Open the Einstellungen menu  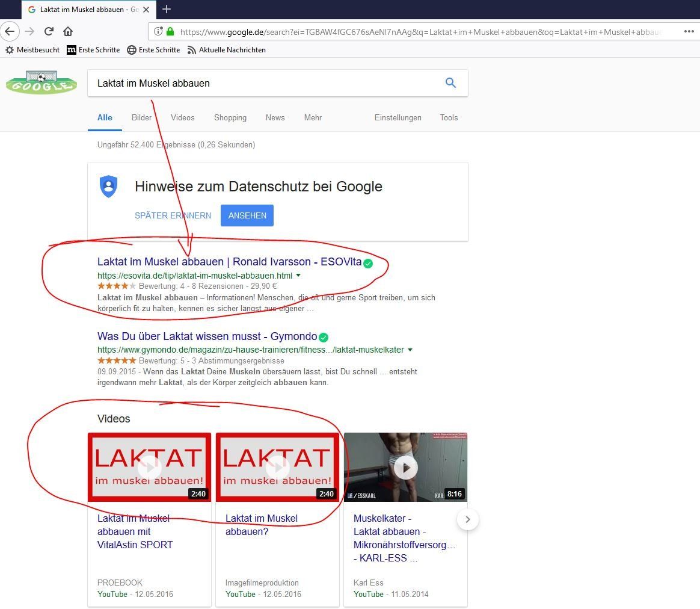(x=398, y=117)
